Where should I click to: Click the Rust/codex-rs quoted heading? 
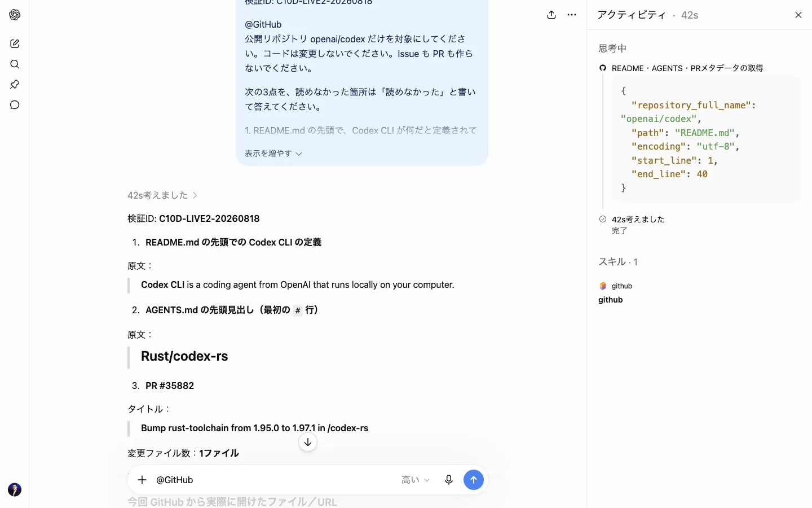184,356
